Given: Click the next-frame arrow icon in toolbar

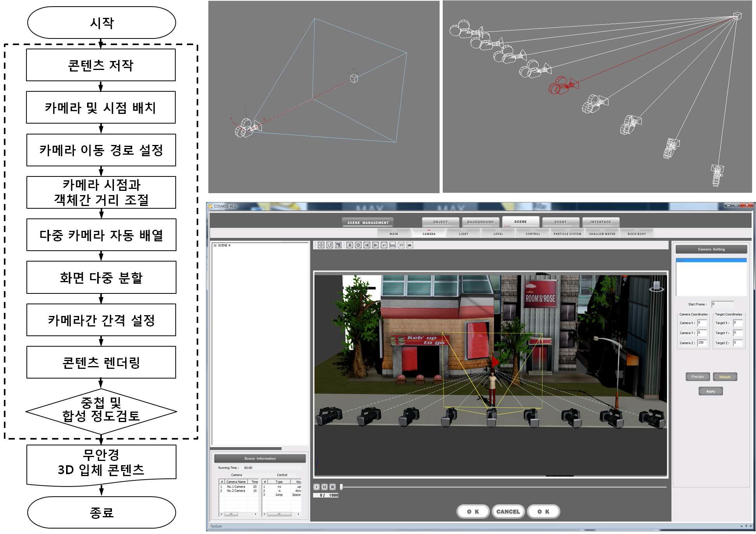Looking at the screenshot, I should (x=375, y=245).
